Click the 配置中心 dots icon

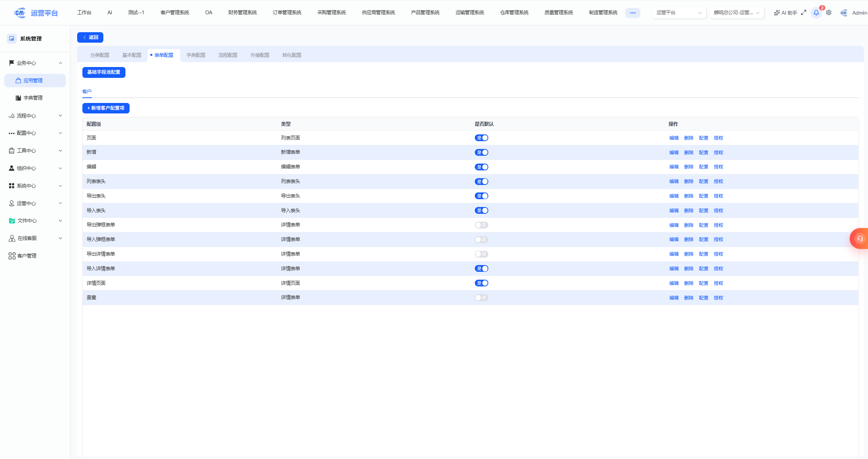(x=12, y=133)
